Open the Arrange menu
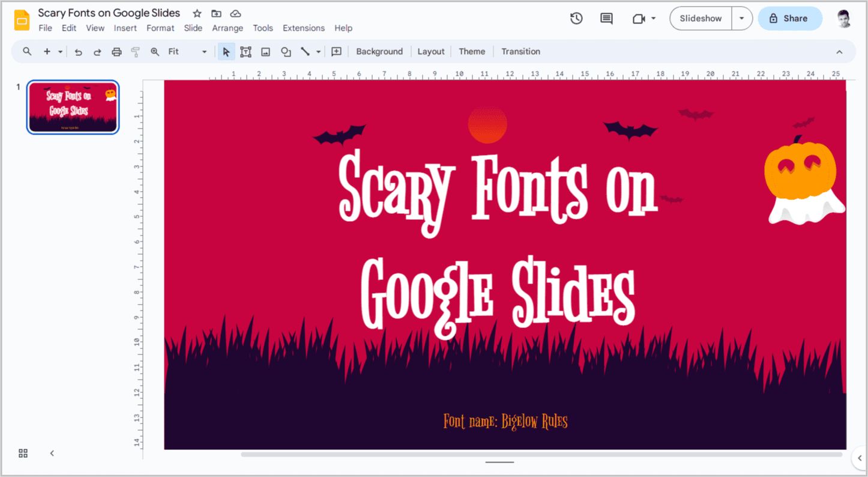 228,28
